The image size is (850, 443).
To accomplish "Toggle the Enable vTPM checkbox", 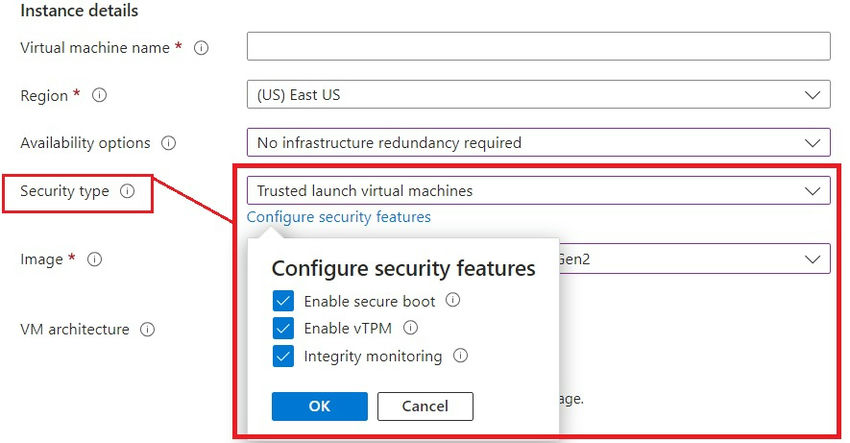I will click(x=283, y=328).
